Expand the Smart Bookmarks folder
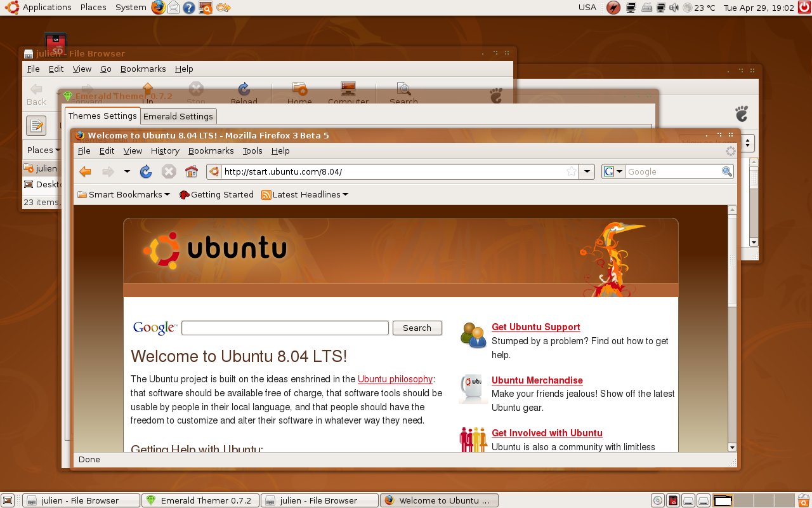Screen dimensions: 812x508 click(124, 194)
